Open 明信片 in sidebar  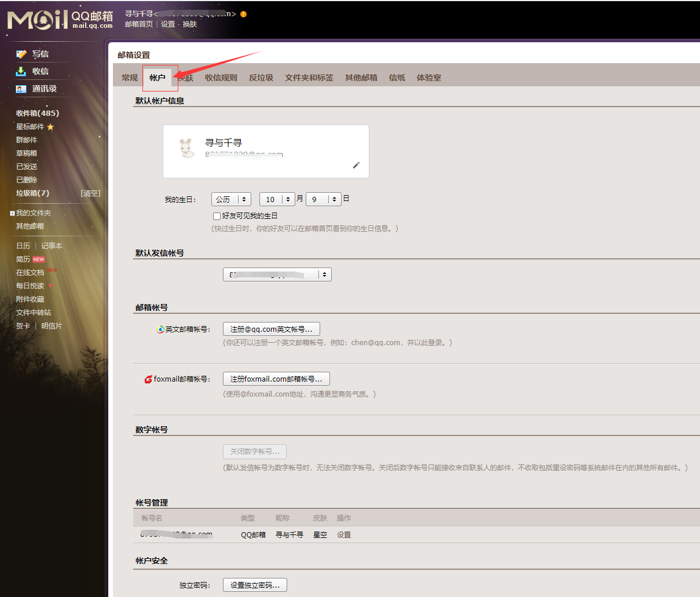pyautogui.click(x=52, y=326)
